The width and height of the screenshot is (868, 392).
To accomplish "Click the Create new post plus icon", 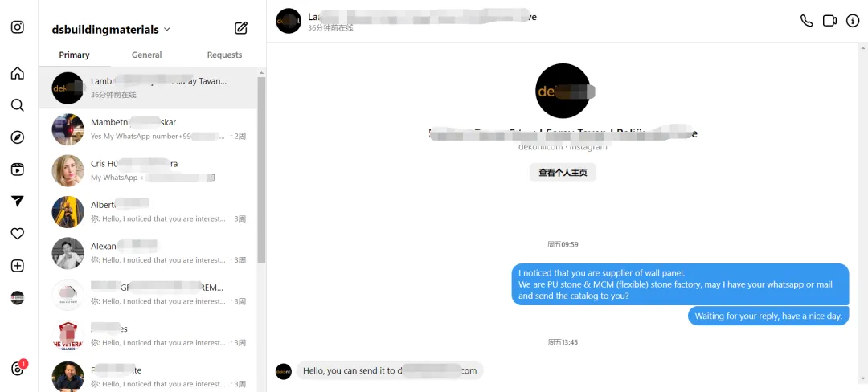I will coord(18,266).
